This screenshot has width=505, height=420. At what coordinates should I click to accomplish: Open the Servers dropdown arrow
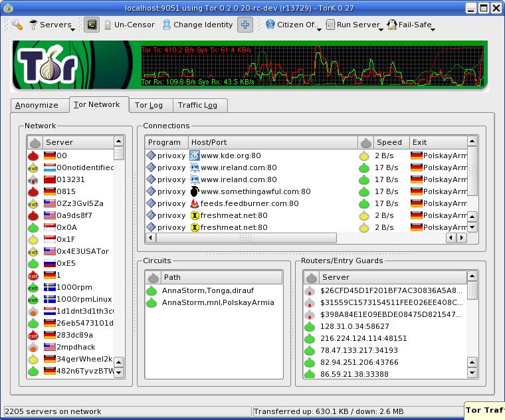73,30
